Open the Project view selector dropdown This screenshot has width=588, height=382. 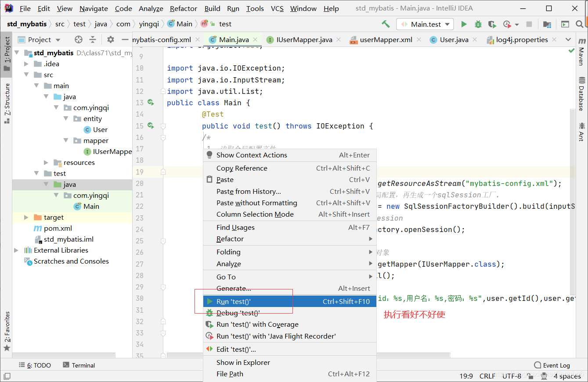point(39,39)
